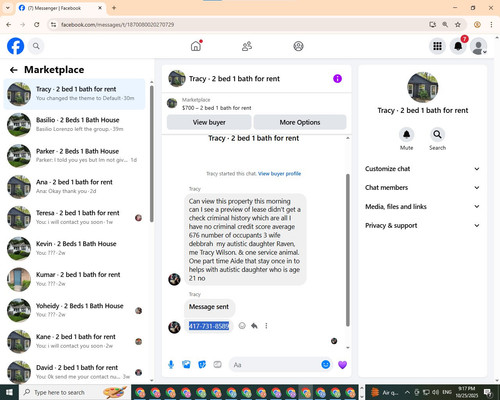This screenshot has width=500, height=400.
Task: Expand Privacy & support section
Action: (422, 225)
